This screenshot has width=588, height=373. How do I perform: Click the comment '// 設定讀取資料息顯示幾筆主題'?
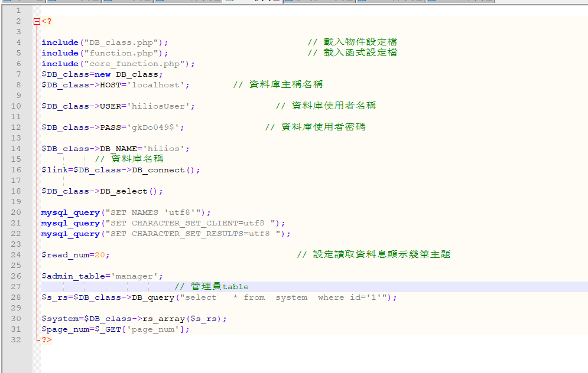[x=374, y=254]
